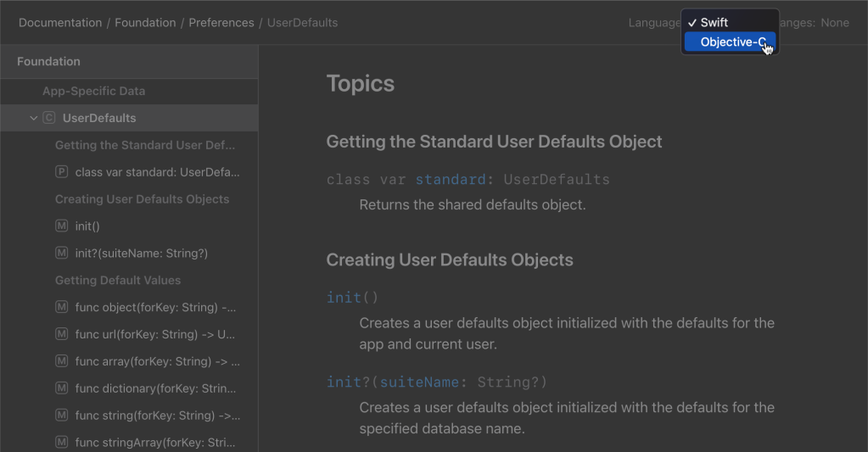Select App-Specific Data in the sidebar

click(x=94, y=92)
